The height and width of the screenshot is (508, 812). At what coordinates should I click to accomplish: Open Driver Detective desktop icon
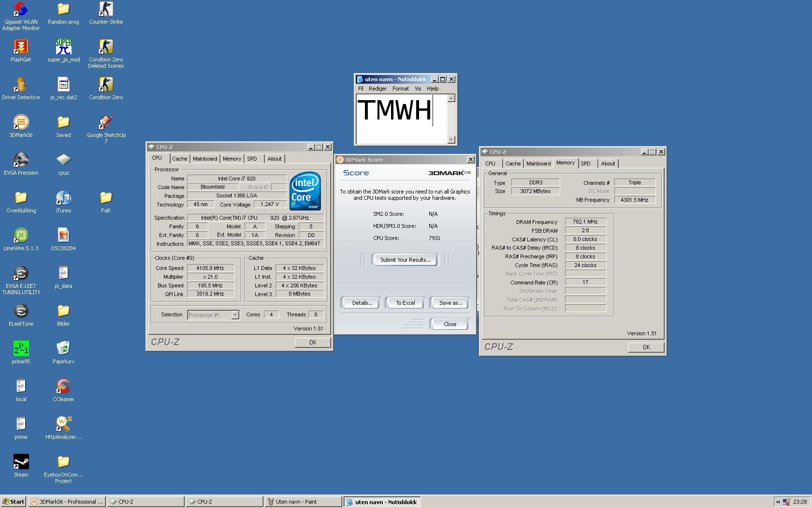[21, 89]
